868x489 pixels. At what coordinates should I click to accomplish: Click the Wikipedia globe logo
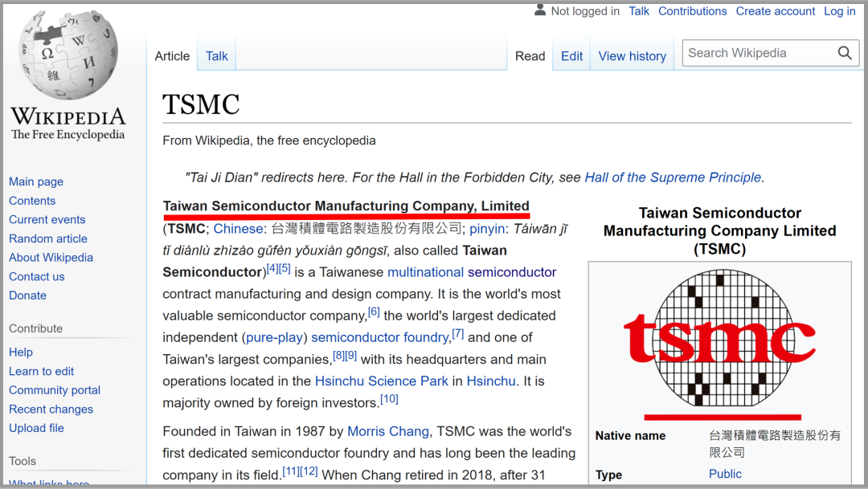point(68,55)
